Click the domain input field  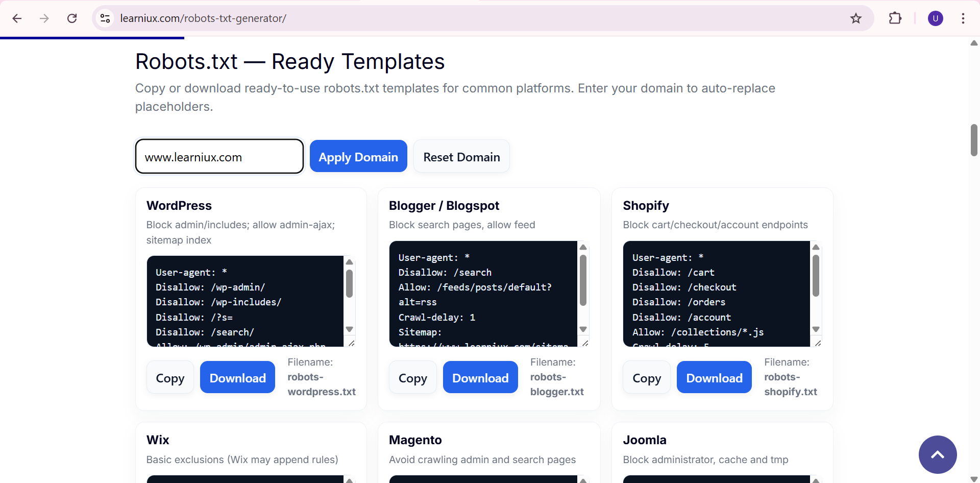[x=219, y=157]
